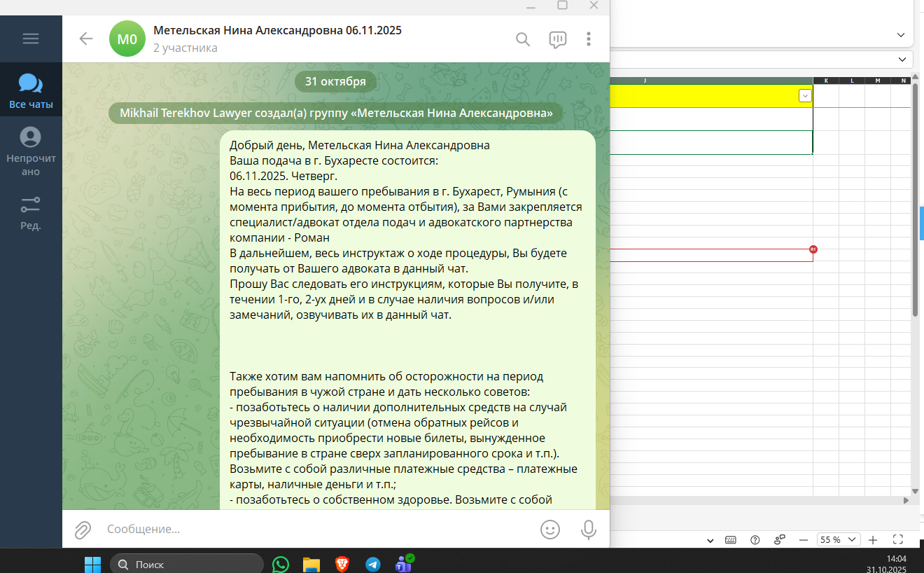Expand the Excel formula bar chevron
Screen dimensions: 924x573
coord(902,59)
